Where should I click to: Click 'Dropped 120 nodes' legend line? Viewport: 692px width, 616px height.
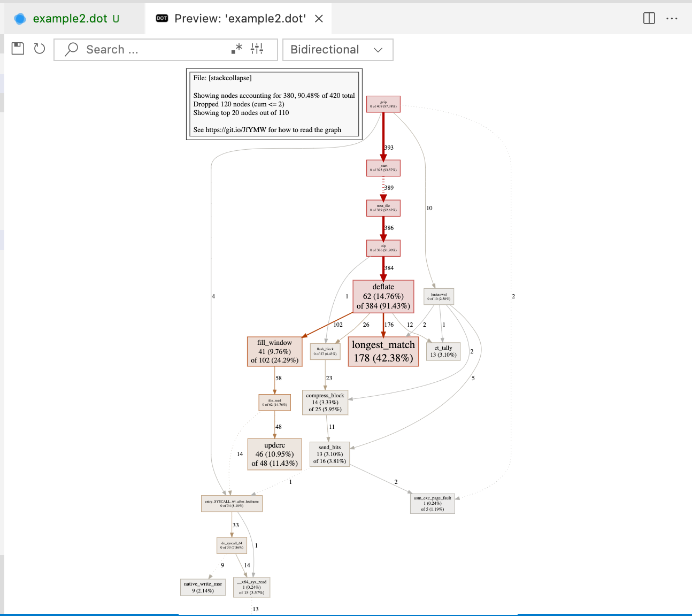coord(239,104)
